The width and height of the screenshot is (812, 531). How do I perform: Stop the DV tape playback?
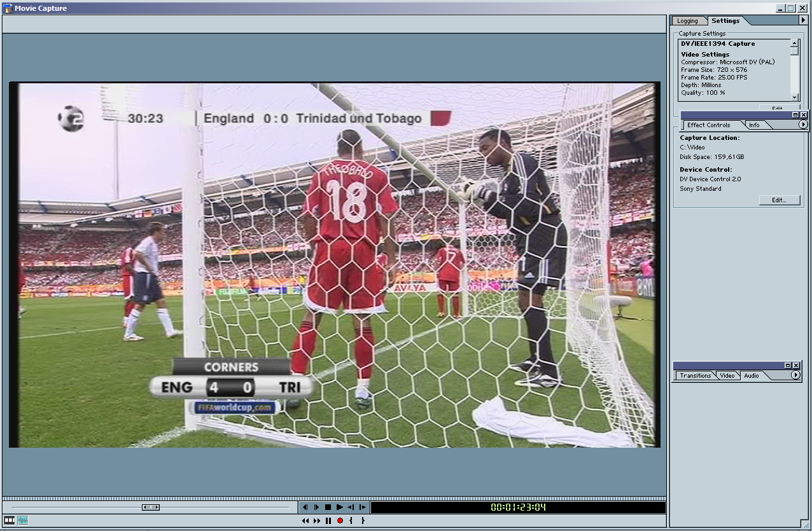[x=328, y=507]
